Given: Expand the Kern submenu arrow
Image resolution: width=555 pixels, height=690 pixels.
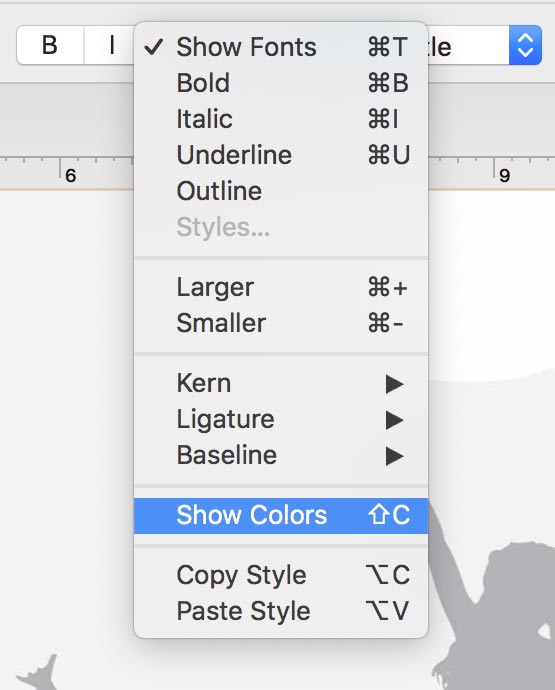Looking at the screenshot, I should (x=394, y=384).
